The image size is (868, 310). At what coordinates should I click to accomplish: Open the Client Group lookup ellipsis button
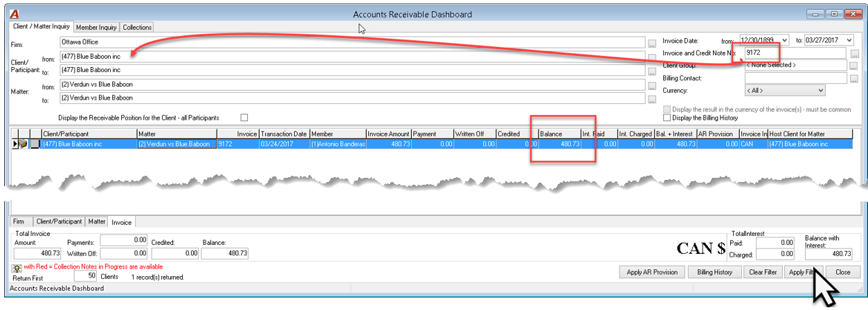[x=853, y=66]
